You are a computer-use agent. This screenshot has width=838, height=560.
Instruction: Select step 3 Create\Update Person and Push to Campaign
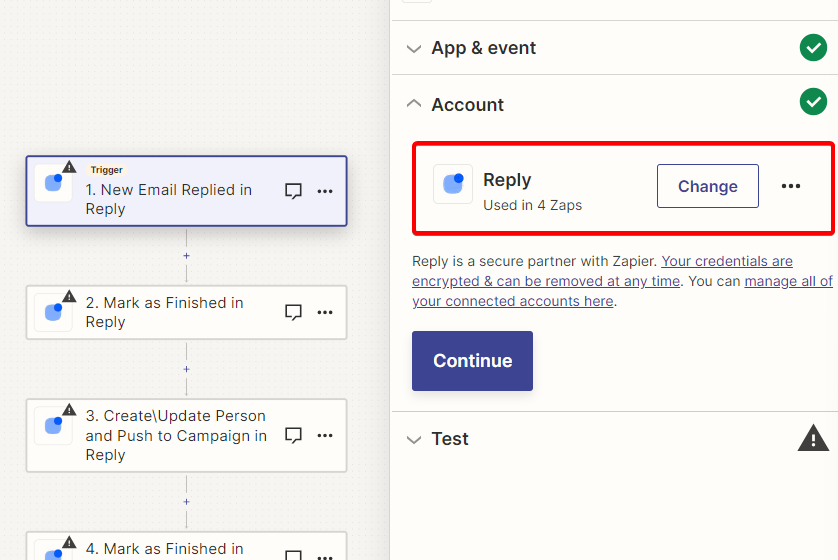(x=187, y=435)
